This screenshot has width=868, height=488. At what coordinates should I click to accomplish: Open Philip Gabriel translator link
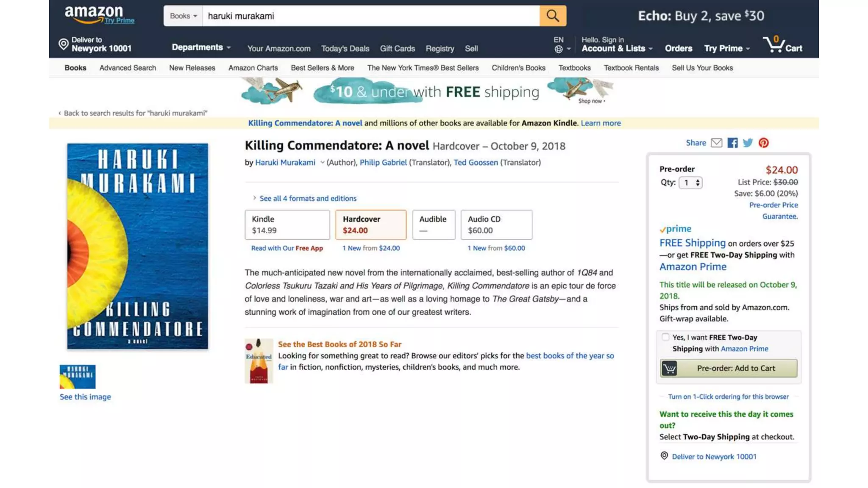click(383, 162)
